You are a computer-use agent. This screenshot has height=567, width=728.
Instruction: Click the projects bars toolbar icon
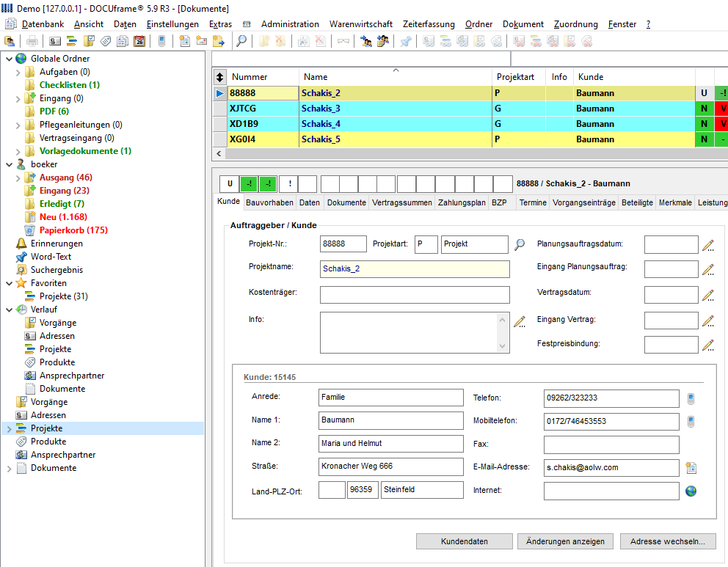point(72,41)
